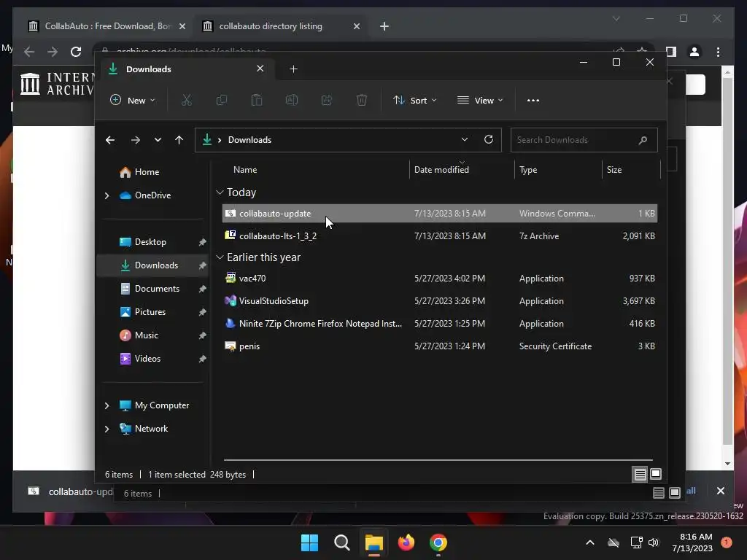Expand Network in navigation pane
This screenshot has height=560, width=747.
coord(107,429)
